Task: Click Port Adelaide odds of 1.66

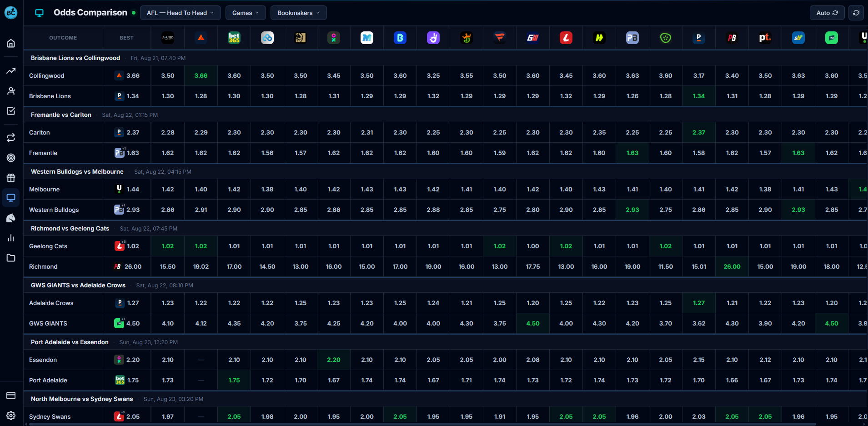Action: click(732, 380)
